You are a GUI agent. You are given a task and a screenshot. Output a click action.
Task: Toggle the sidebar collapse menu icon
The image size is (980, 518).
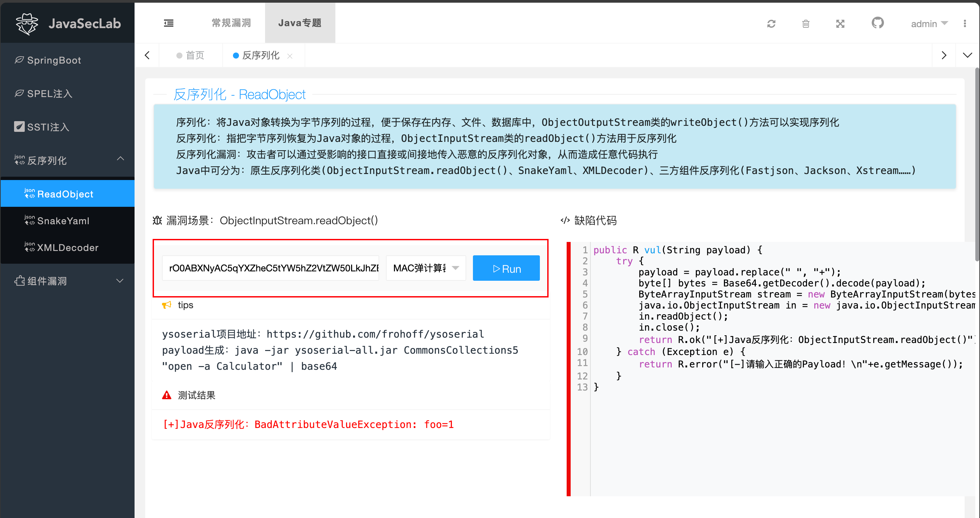pyautogui.click(x=169, y=23)
